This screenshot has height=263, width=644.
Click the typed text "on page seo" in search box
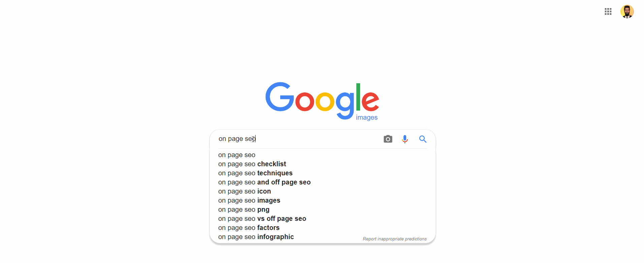coord(236,139)
